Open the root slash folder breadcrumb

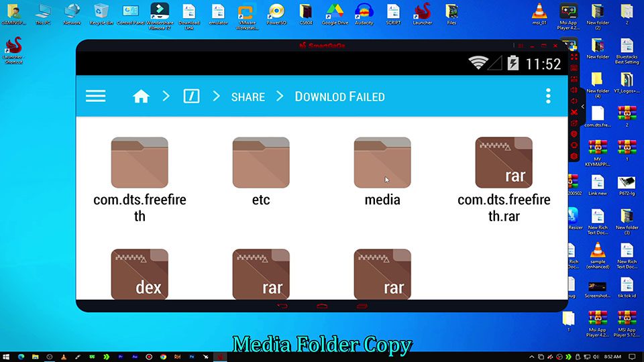(x=191, y=97)
